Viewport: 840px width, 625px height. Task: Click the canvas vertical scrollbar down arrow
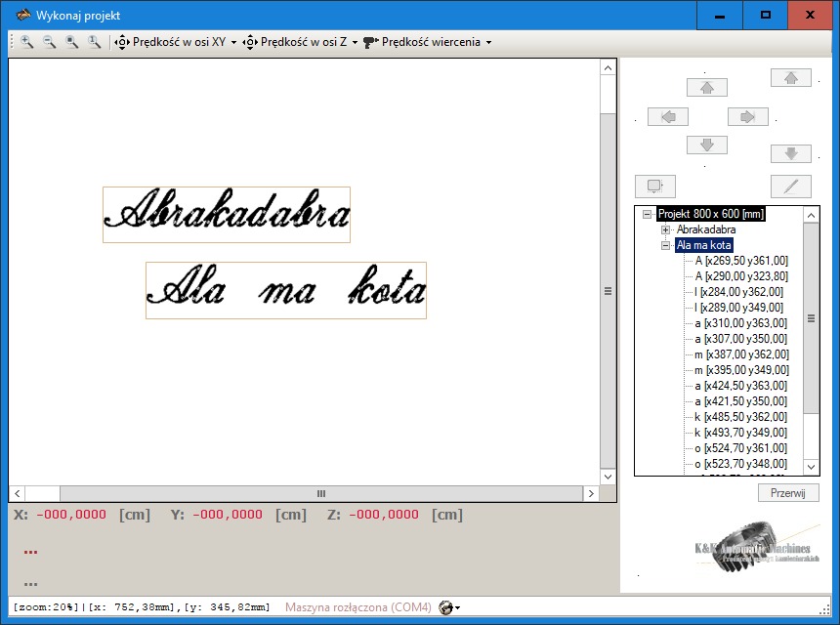coord(608,477)
